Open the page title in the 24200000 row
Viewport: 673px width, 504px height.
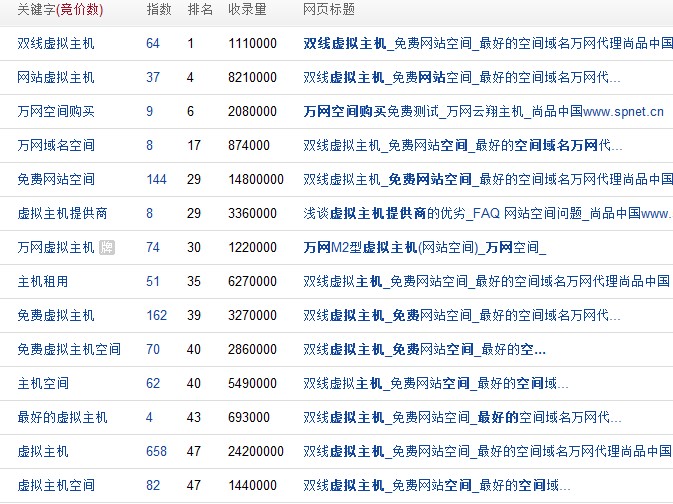(487, 451)
